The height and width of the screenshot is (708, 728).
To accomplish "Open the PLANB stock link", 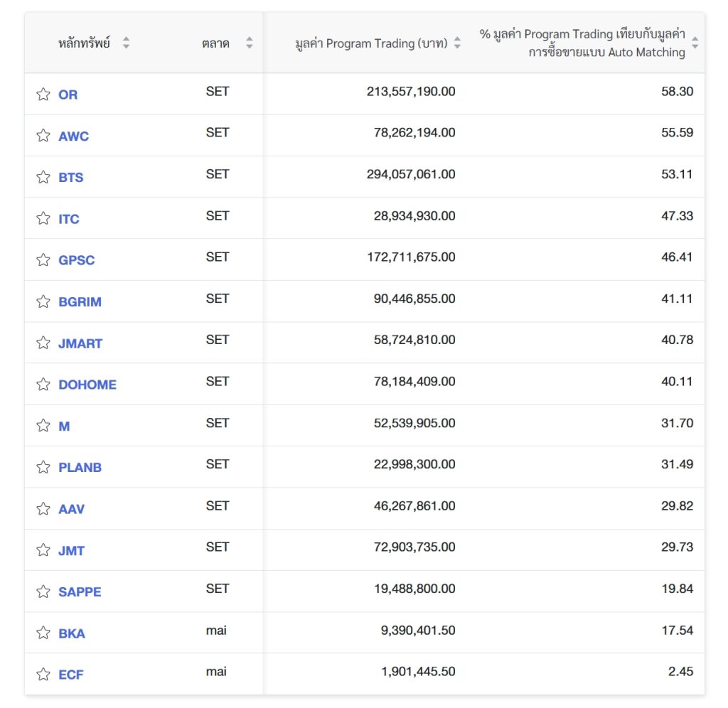I will click(80, 467).
